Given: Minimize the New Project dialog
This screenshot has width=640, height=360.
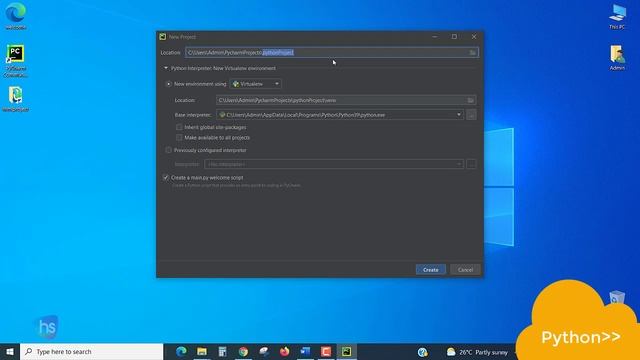Looking at the screenshot, I should click(435, 37).
